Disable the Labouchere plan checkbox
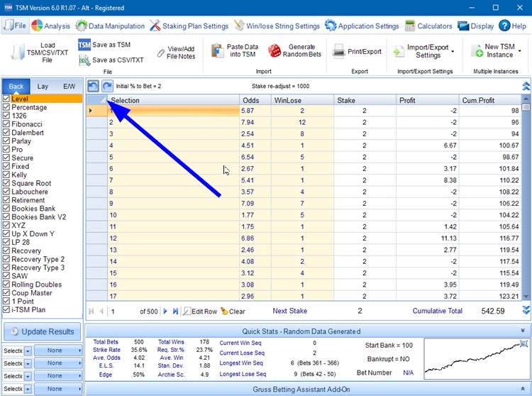The width and height of the screenshot is (532, 396). 6,192
